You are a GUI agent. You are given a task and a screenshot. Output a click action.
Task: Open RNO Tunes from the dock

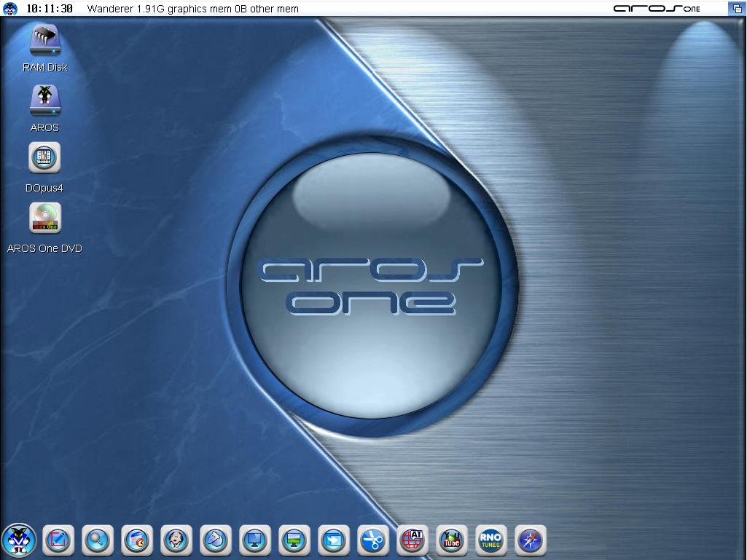point(491,540)
